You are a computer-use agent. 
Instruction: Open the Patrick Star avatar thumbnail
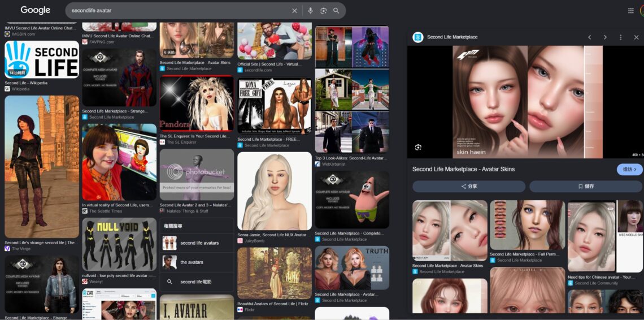pos(352,200)
